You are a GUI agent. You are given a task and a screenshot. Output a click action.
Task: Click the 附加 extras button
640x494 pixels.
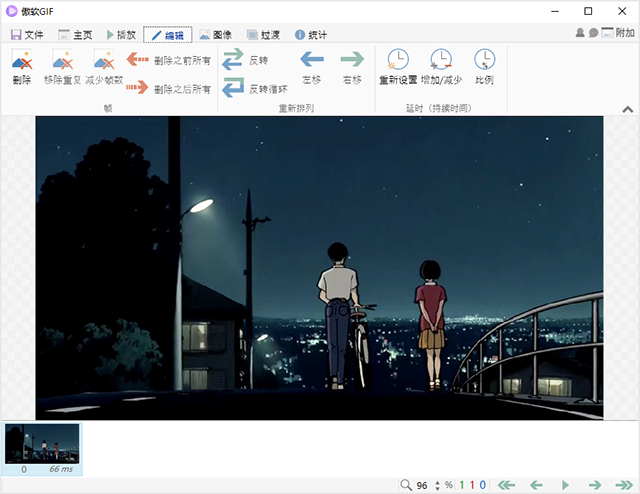[x=618, y=33]
